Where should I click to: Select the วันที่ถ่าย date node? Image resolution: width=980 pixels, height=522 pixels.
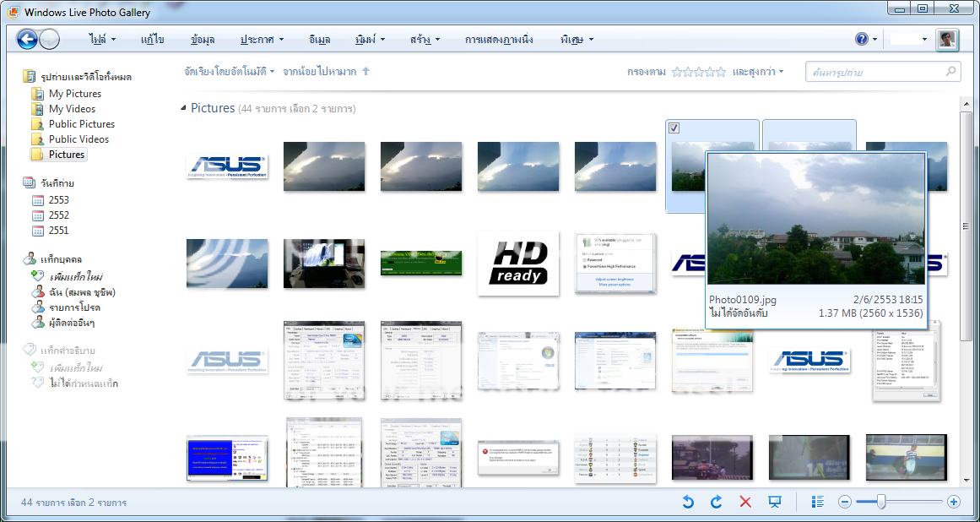coord(57,184)
